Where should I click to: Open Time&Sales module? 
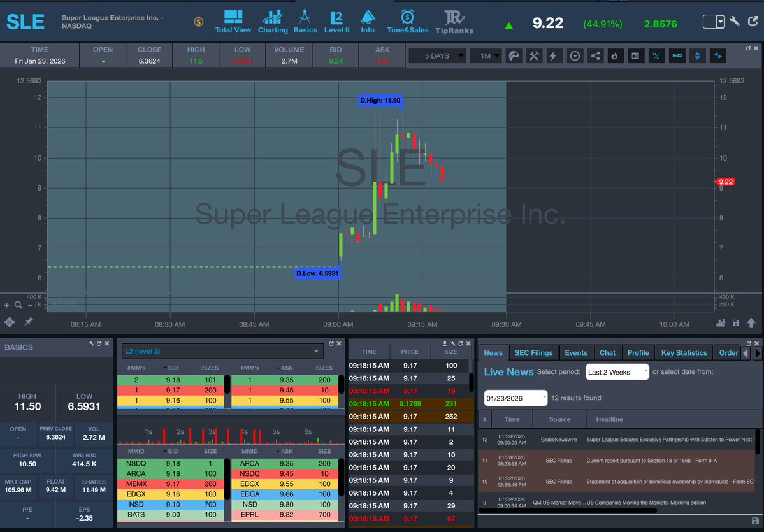pyautogui.click(x=407, y=22)
